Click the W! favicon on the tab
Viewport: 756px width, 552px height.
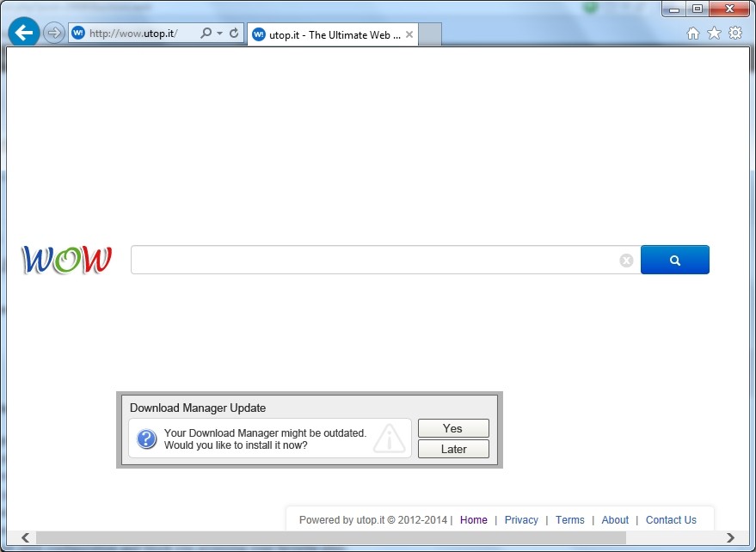259,34
